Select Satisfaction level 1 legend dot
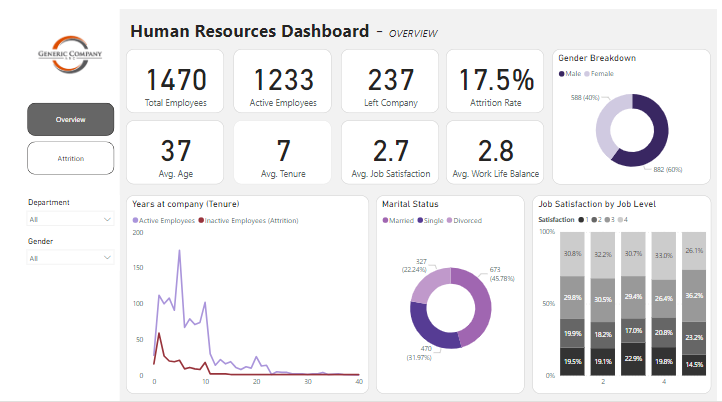Image resolution: width=722 pixels, height=402 pixels. [581, 220]
